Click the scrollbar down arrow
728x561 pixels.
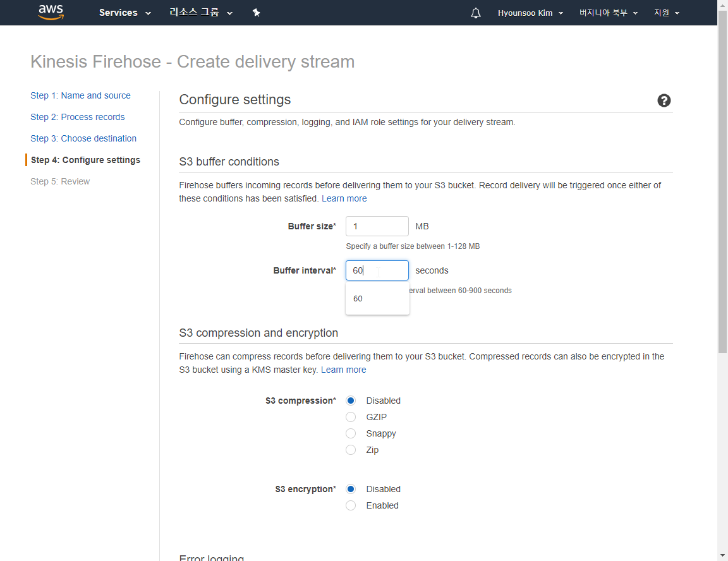722,555
